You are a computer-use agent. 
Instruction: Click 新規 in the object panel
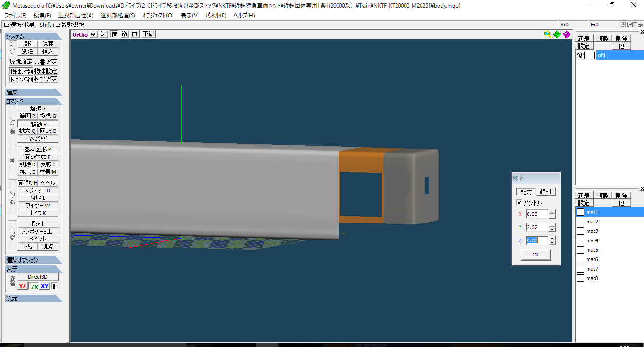tap(584, 38)
